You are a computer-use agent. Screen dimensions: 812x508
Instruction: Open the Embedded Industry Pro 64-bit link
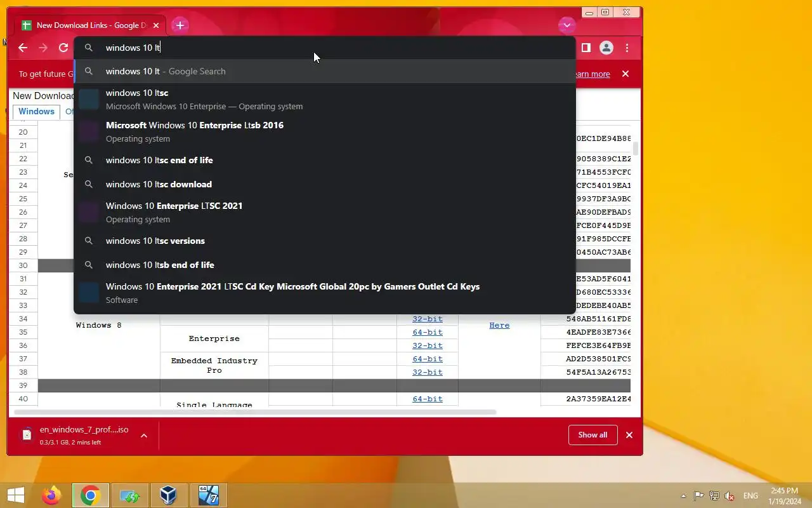click(428, 359)
